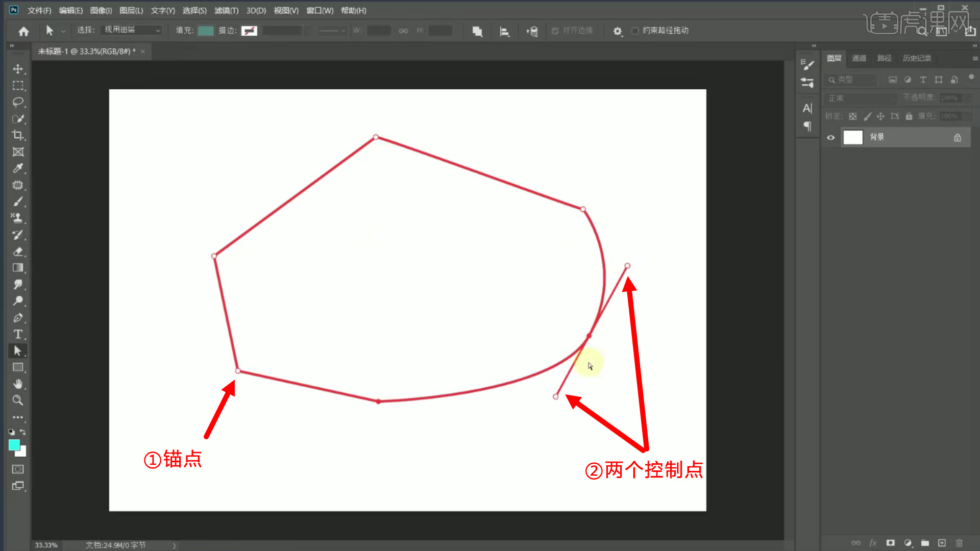Select the Lasso tool

tap(18, 102)
